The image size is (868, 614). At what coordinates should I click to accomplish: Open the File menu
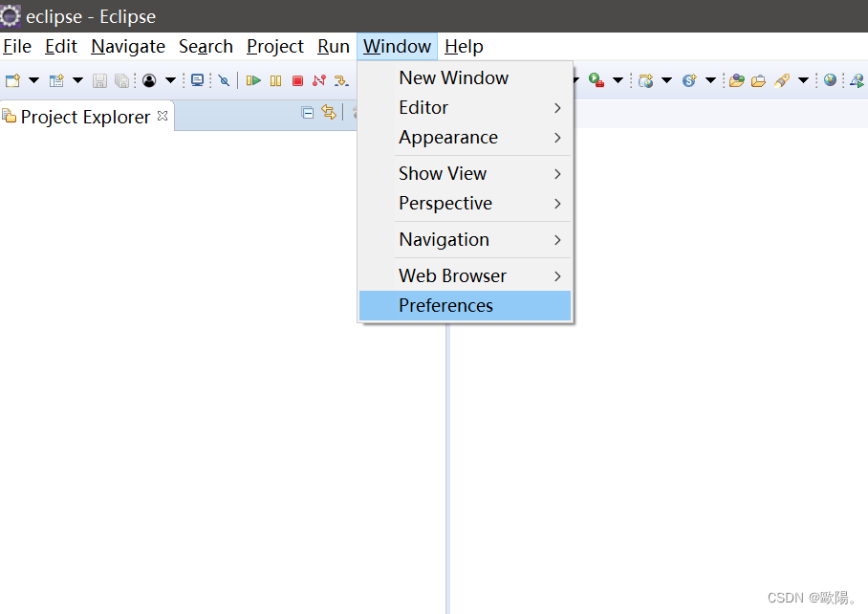17,47
